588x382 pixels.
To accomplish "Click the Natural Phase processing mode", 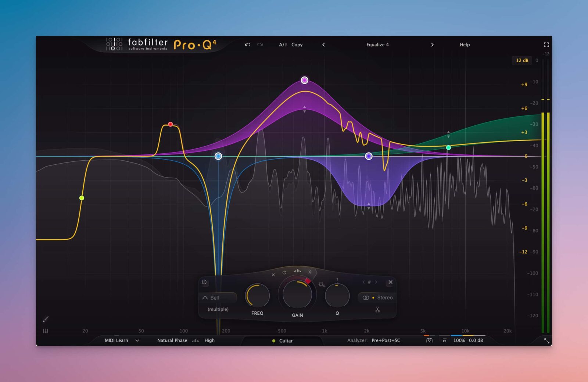I will pyautogui.click(x=172, y=340).
